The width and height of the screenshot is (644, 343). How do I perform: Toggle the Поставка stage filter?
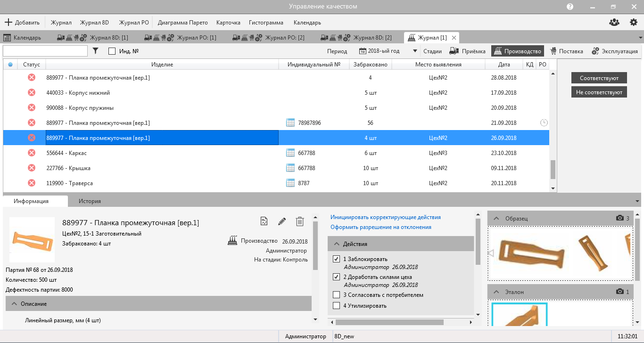click(566, 51)
